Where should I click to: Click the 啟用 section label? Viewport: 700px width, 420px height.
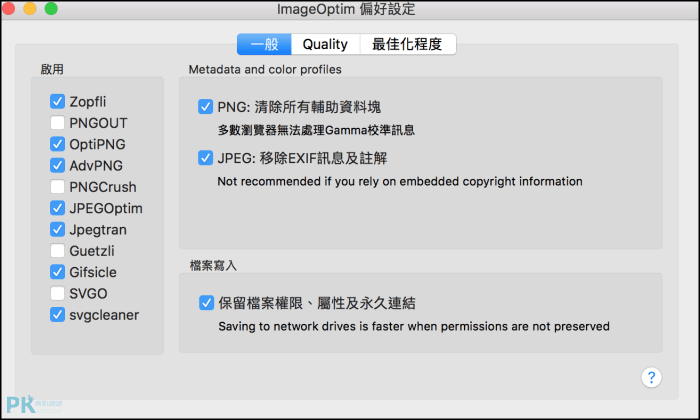(52, 70)
